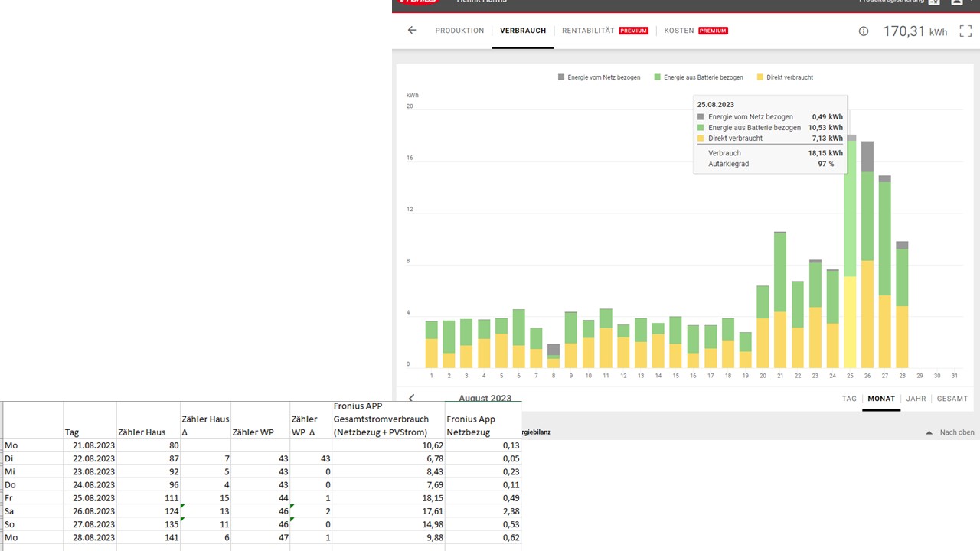
Task: Select the Fronius App Netzbezug header cell
Action: tap(482, 419)
